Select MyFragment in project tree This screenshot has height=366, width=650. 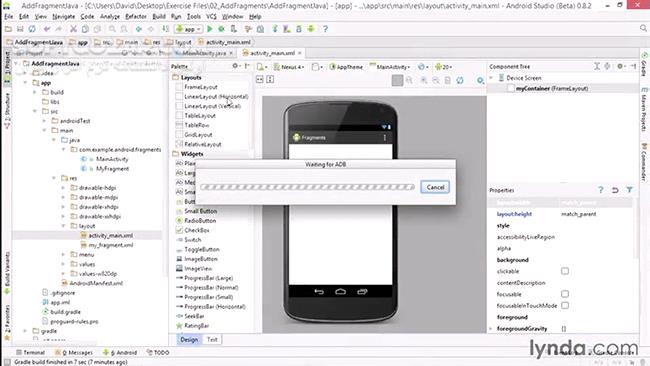click(112, 169)
